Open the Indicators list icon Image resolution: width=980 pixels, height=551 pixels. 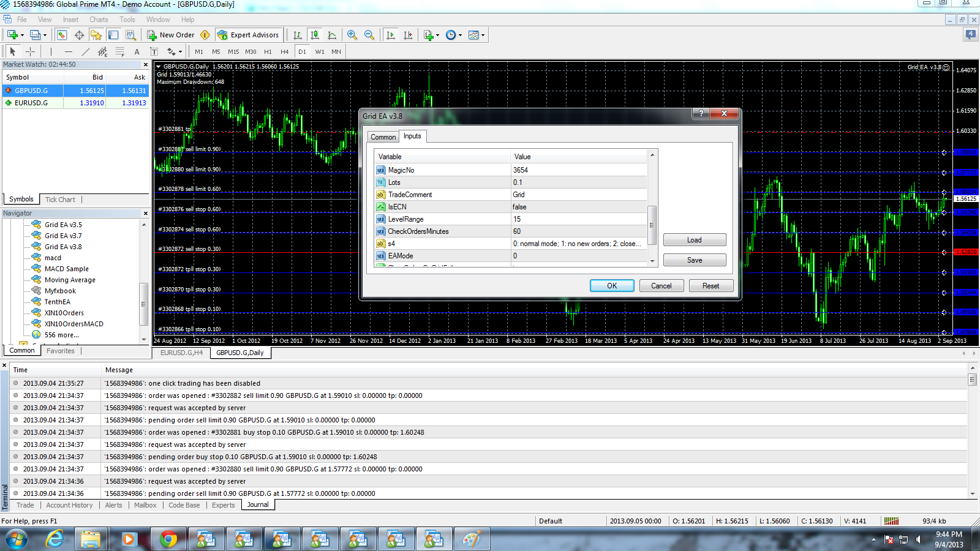coord(429,35)
